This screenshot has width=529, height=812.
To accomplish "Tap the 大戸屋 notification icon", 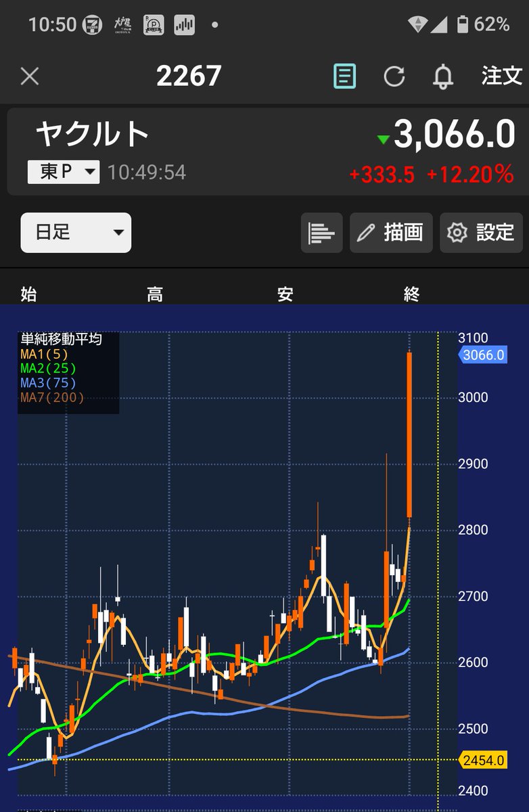I will (124, 25).
